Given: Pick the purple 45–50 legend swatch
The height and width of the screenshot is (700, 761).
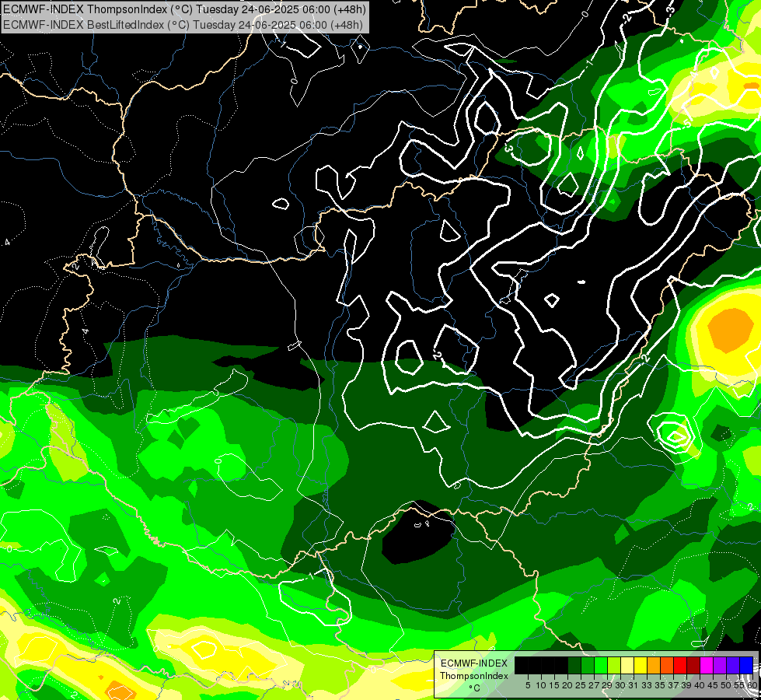Looking at the screenshot, I should coord(720,665).
